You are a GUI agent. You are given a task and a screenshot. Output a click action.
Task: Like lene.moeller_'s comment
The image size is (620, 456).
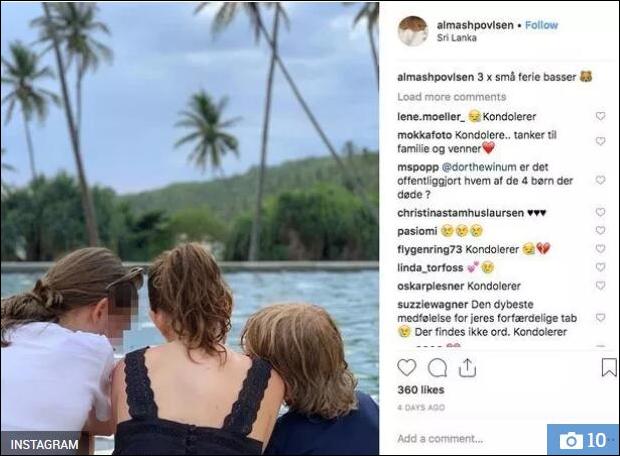click(600, 117)
